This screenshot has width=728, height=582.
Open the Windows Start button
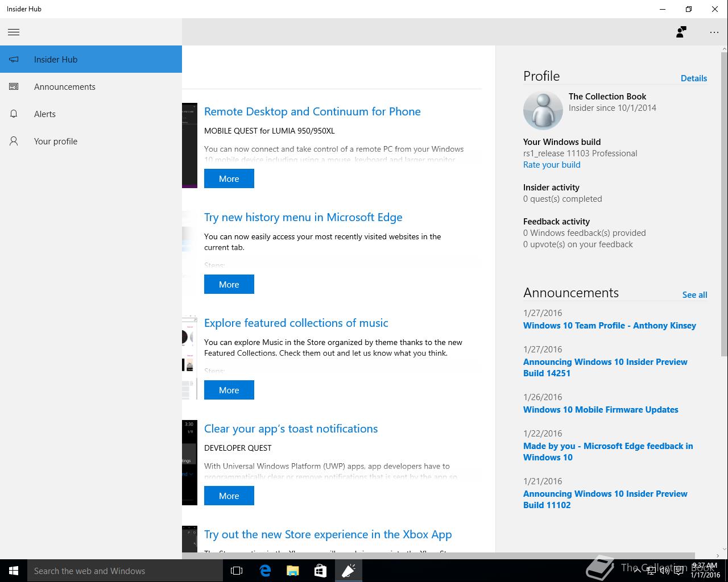pos(14,571)
